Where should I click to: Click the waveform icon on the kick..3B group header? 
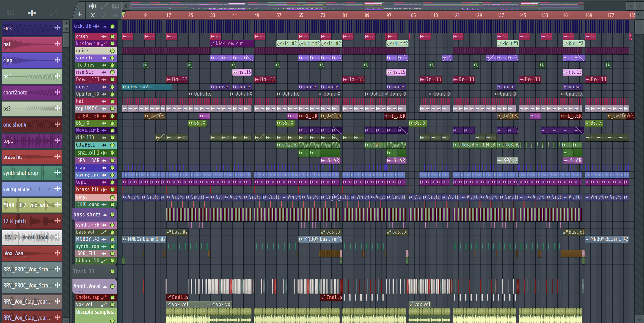pos(96,26)
